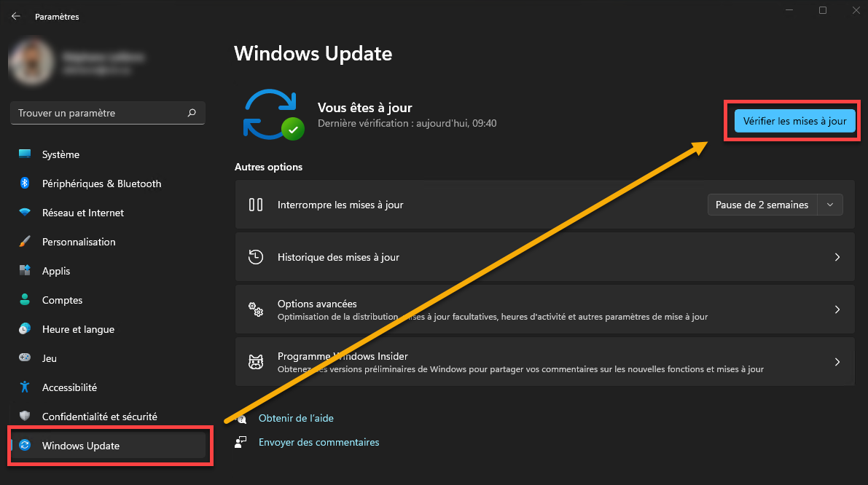868x485 pixels.
Task: Click the back arrow icon
Action: (15, 17)
